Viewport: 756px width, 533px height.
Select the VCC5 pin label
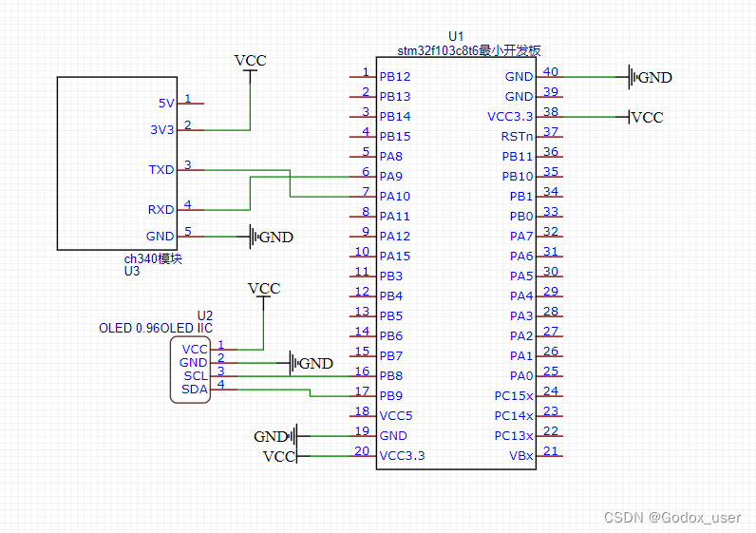click(x=396, y=416)
